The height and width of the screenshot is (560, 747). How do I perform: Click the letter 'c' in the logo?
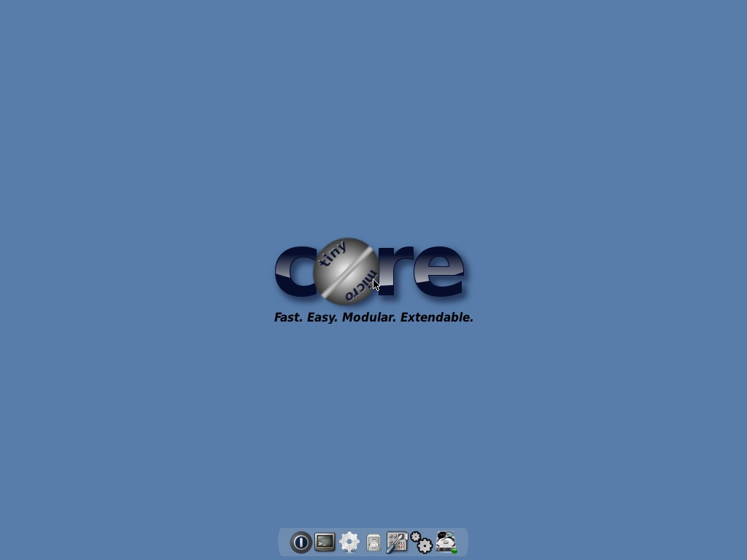(292, 271)
